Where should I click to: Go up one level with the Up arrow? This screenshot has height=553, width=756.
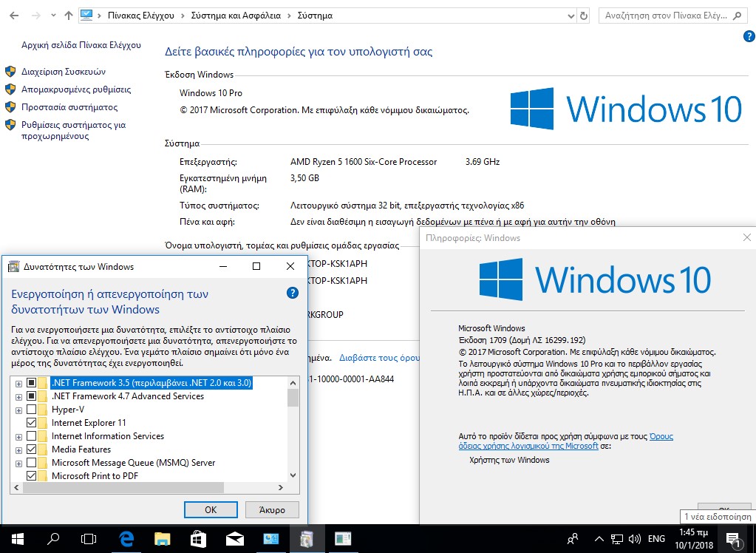click(x=69, y=16)
